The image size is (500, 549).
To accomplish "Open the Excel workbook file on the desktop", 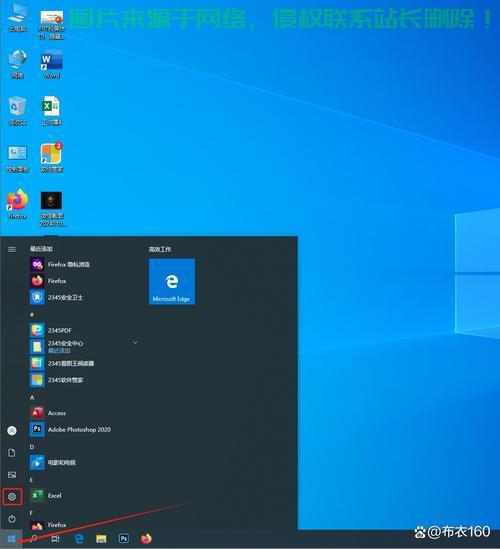I will point(52,111).
